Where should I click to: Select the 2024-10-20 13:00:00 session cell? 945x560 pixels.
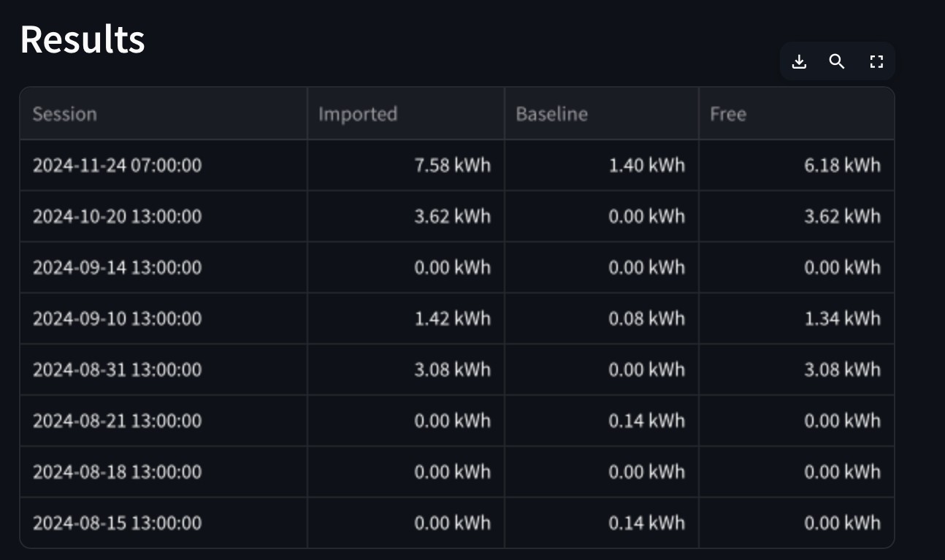click(x=164, y=216)
